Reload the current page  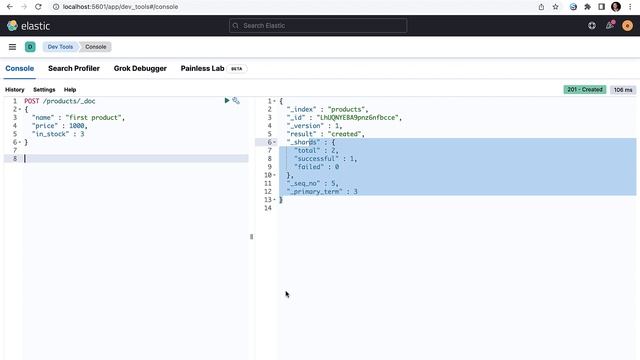38,7
